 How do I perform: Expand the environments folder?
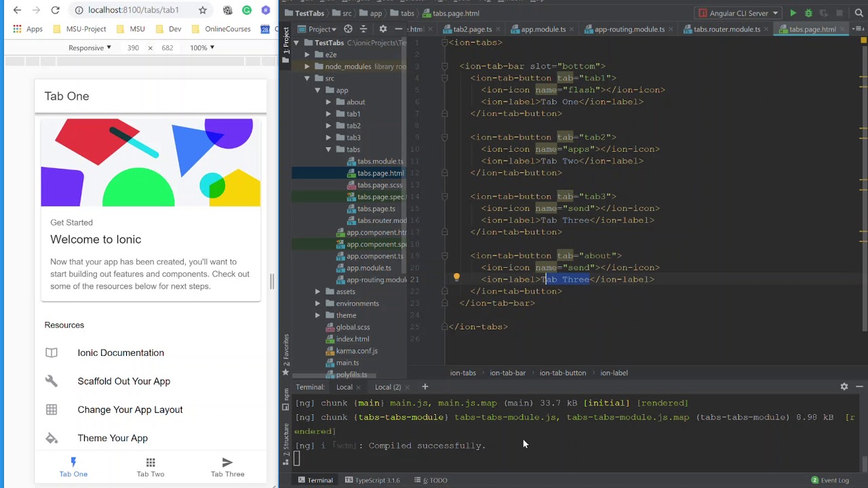pyautogui.click(x=317, y=304)
